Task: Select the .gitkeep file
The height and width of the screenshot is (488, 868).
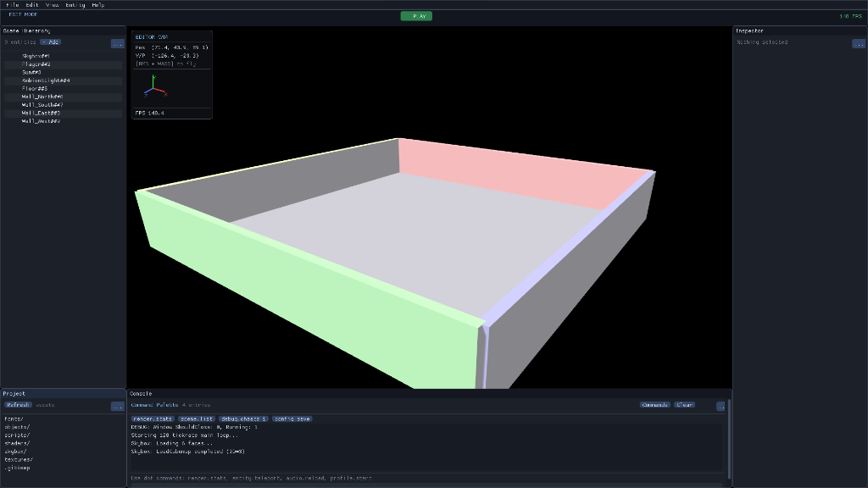Action: [x=17, y=468]
